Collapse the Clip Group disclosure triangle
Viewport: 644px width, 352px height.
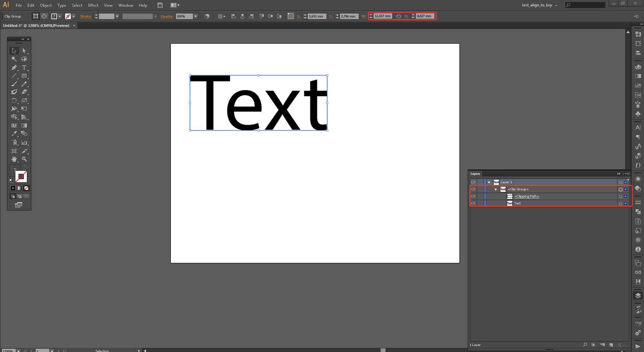[495, 190]
